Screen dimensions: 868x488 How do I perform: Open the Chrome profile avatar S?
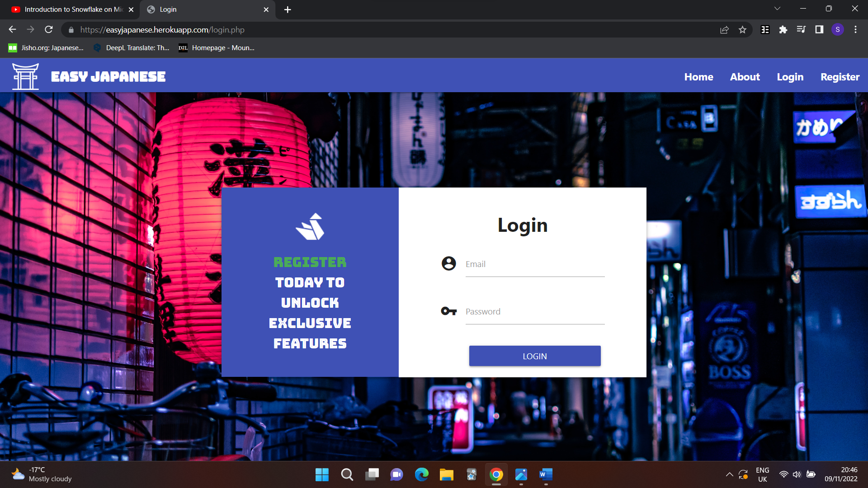pos(838,30)
